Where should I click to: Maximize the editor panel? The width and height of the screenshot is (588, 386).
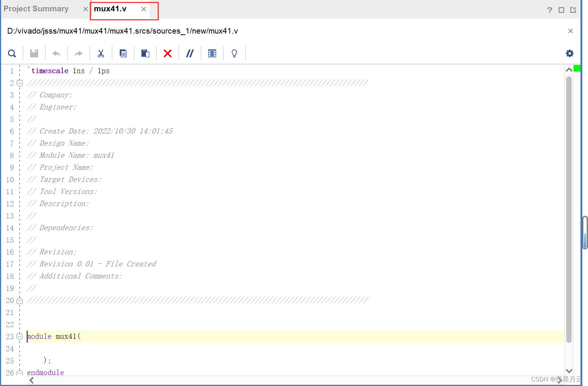(561, 10)
